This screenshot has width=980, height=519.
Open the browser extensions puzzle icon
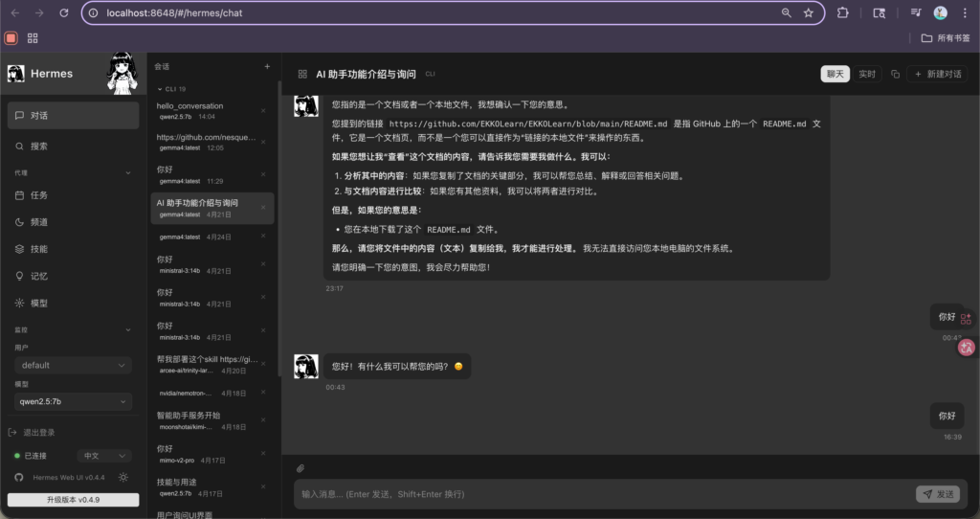pyautogui.click(x=843, y=12)
